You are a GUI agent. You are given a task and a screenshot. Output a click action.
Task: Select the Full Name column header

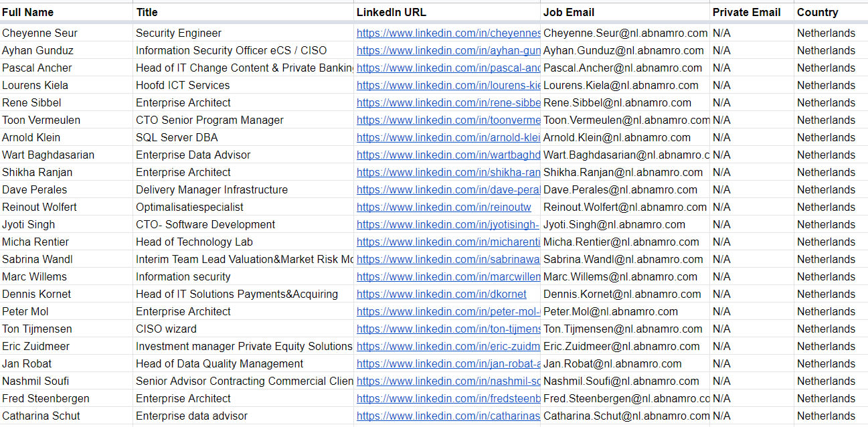tap(66, 12)
